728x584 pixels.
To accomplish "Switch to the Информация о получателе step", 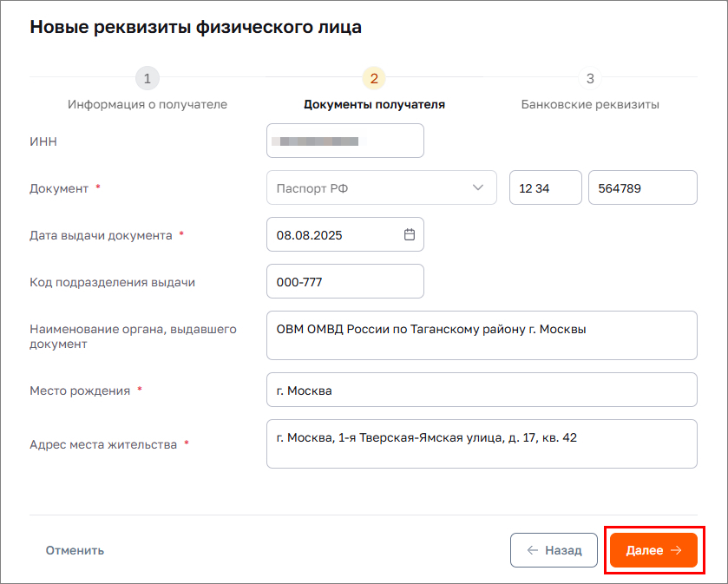I will [x=148, y=103].
